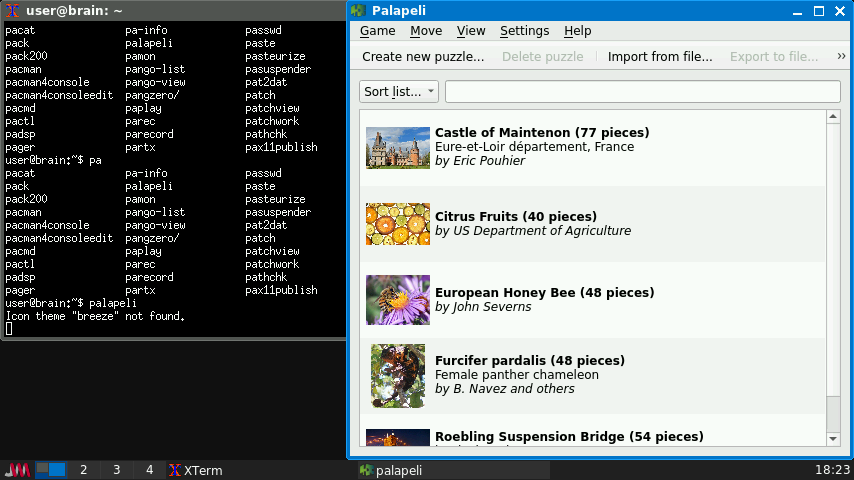854x480 pixels.
Task: Select the Citrus Fruits puzzle thumbnail
Action: click(x=397, y=224)
